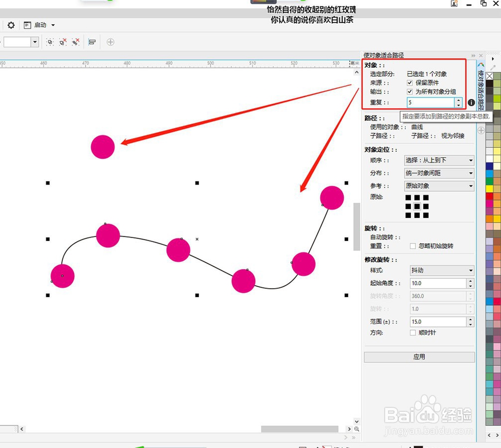Viewport: 501px width, 448px height.
Task: Toggle the 保留原件 checkbox
Action: 410,83
